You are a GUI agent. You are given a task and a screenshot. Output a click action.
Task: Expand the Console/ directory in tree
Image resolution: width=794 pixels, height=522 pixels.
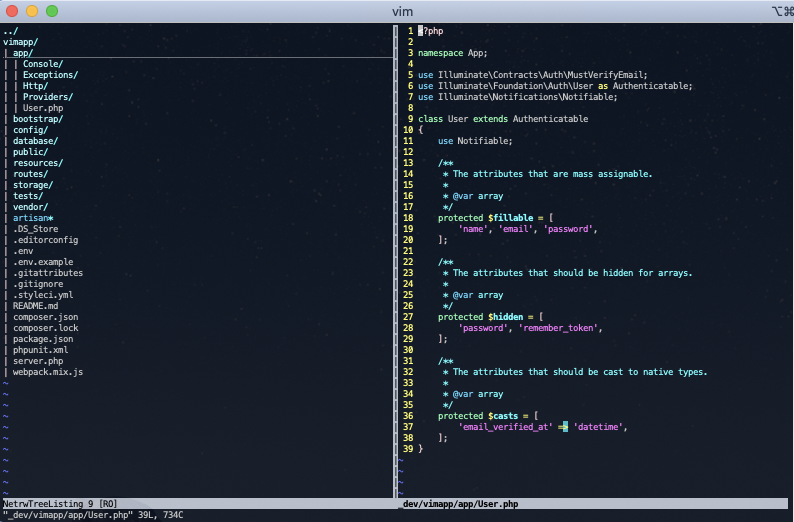(42, 64)
